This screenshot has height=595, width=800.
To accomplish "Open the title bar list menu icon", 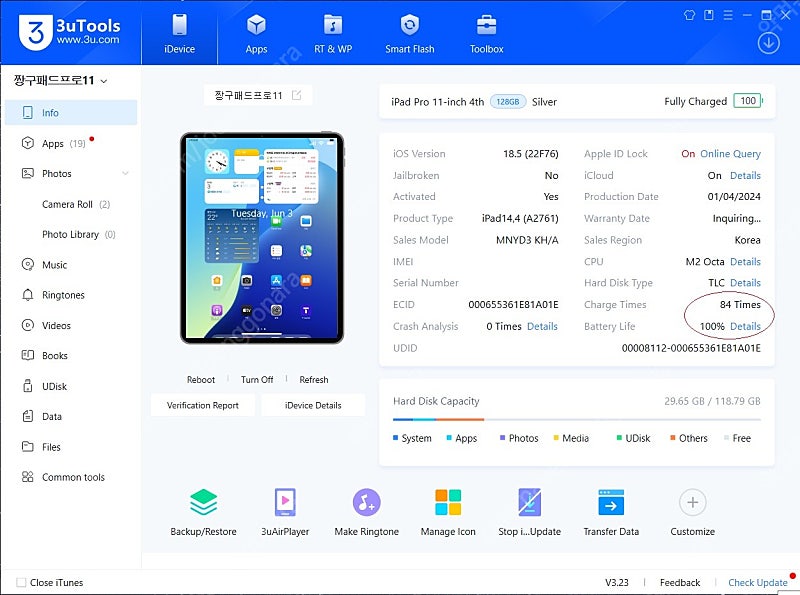I will tap(728, 15).
